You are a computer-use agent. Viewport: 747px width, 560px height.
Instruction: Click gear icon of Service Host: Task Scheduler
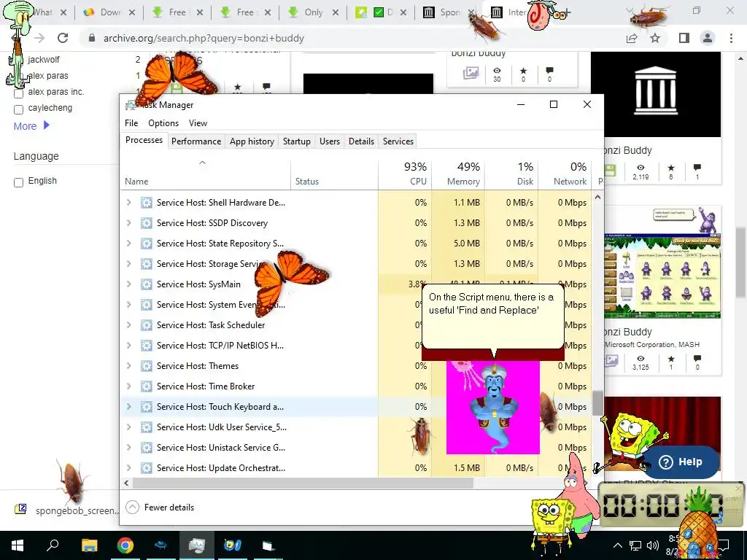[x=146, y=324]
